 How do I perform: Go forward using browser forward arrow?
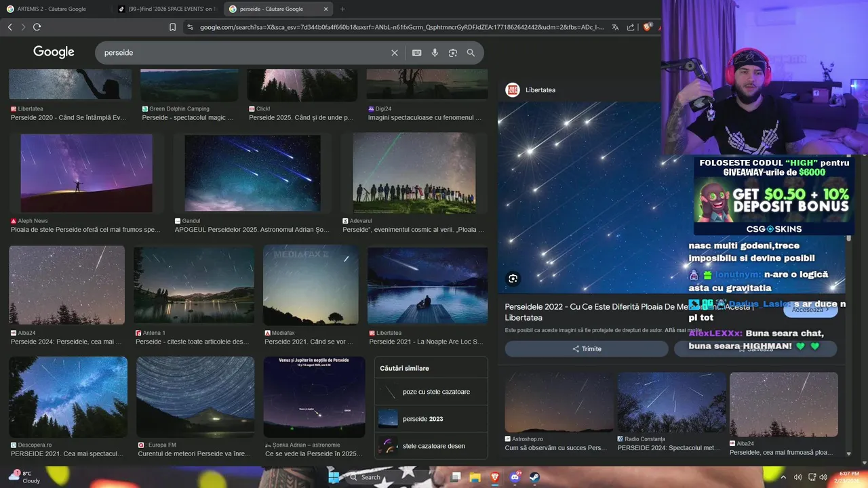[23, 27]
